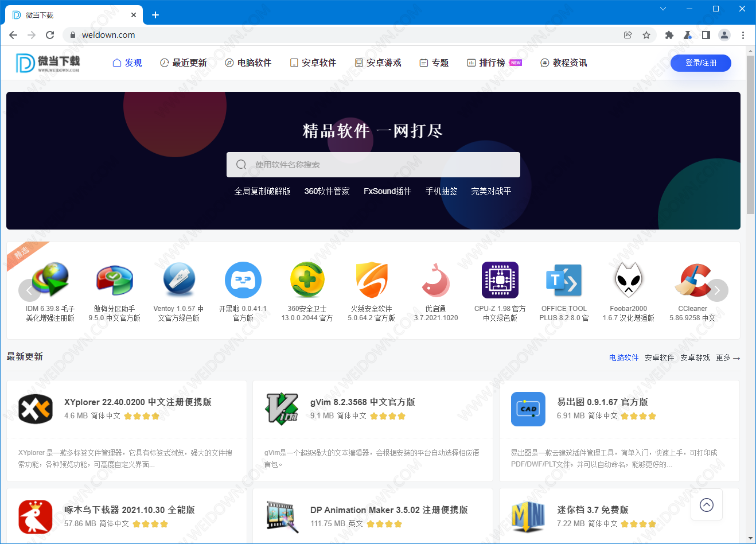Select the 发现 nav item
Image resolution: width=756 pixels, height=544 pixels.
click(127, 63)
